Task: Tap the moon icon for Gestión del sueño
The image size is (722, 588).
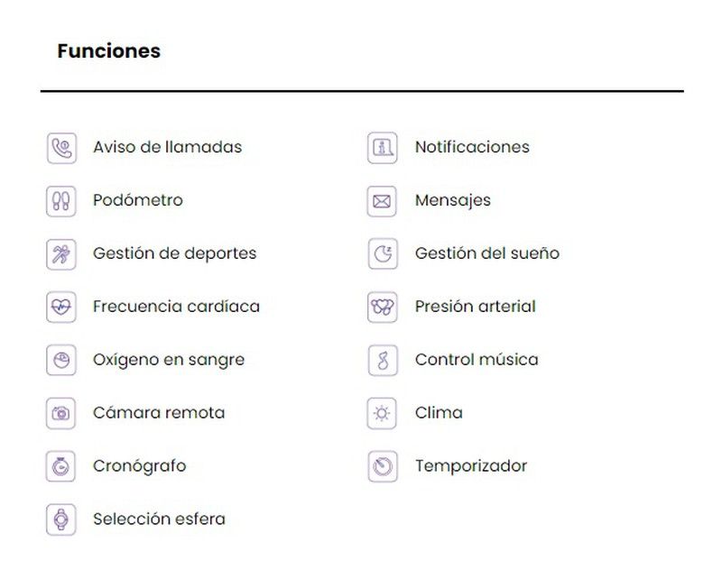Action: (383, 254)
